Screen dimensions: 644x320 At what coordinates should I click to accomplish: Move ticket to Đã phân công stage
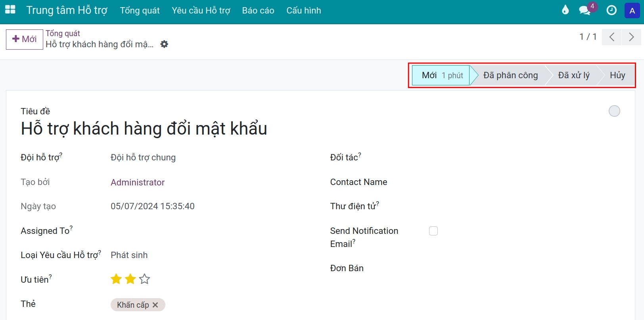pos(510,75)
